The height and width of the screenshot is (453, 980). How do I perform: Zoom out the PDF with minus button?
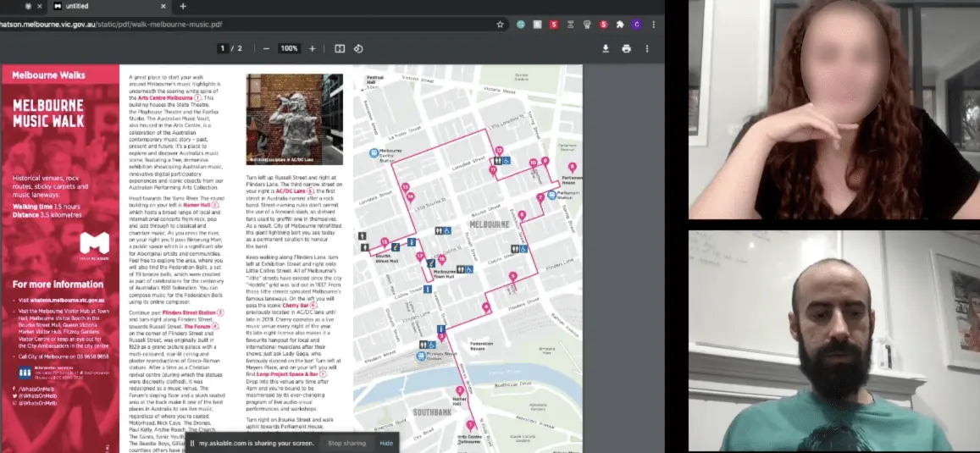[267, 48]
